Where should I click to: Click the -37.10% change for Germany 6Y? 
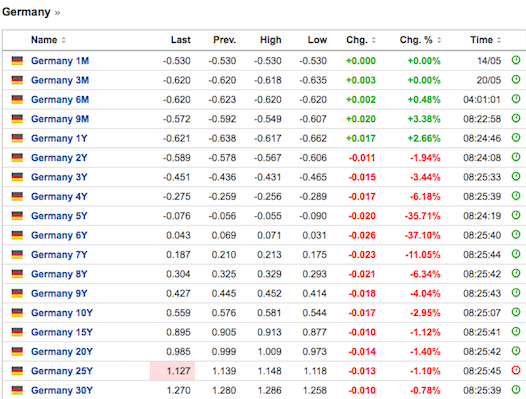point(422,235)
